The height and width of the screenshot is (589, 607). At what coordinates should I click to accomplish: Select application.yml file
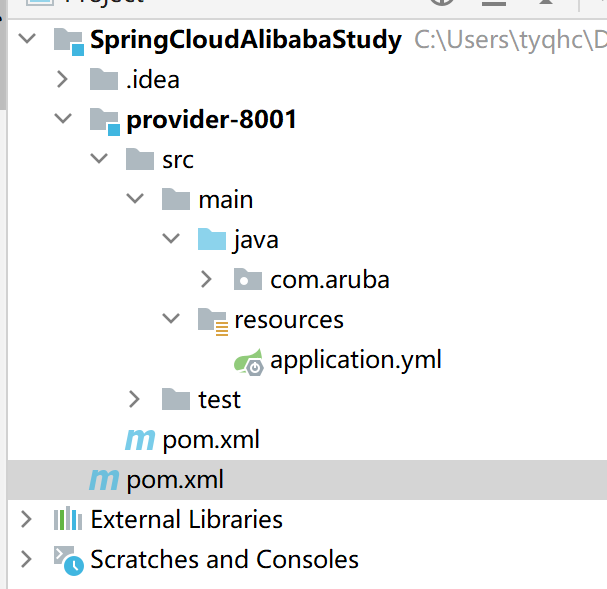click(x=356, y=360)
